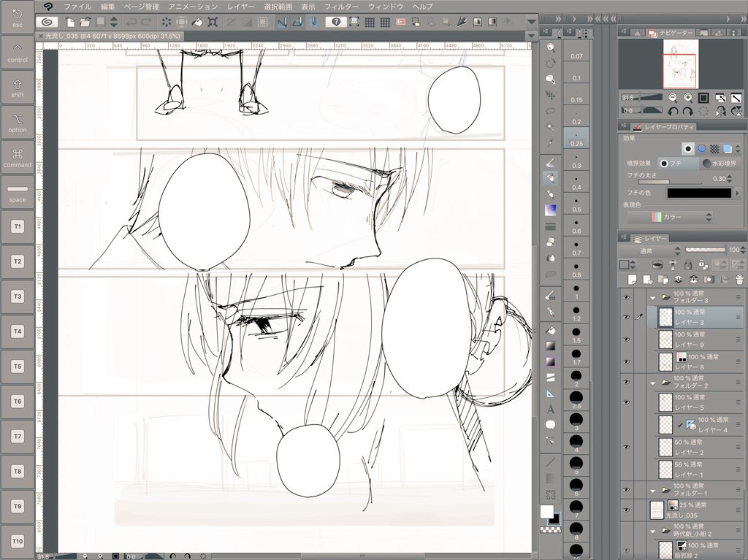748x560 pixels.
Task: Click Create layer mask icon
Action: 709,280
